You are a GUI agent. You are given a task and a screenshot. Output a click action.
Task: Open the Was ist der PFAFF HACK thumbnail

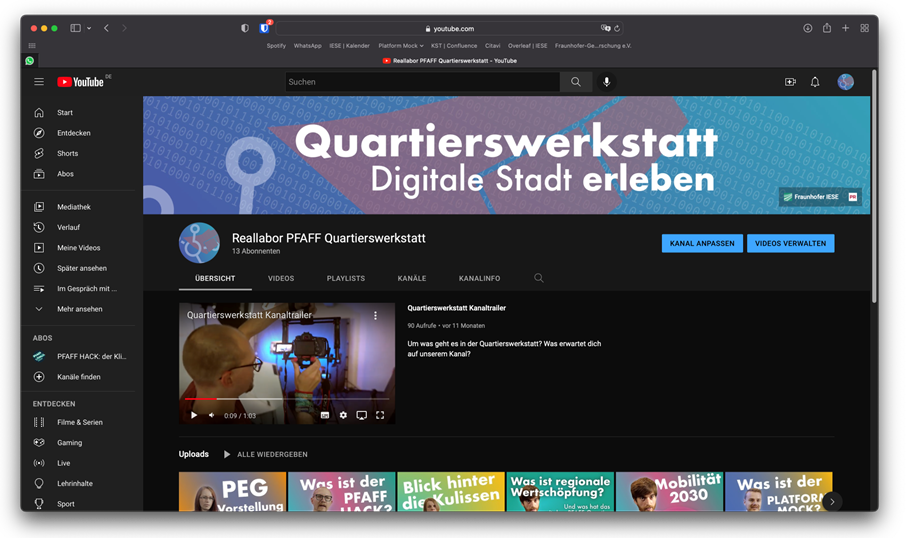(342, 492)
